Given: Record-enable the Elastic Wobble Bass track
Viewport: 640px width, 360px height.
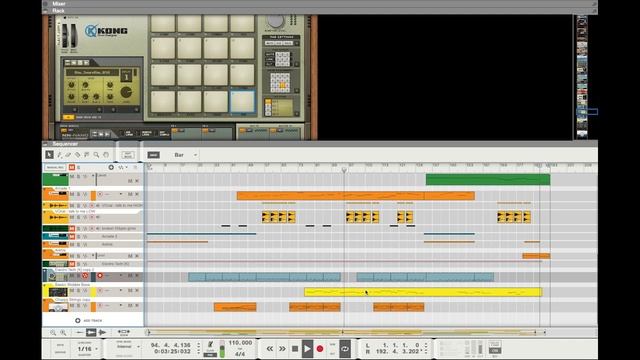Looking at the screenshot, I should click(x=100, y=291).
